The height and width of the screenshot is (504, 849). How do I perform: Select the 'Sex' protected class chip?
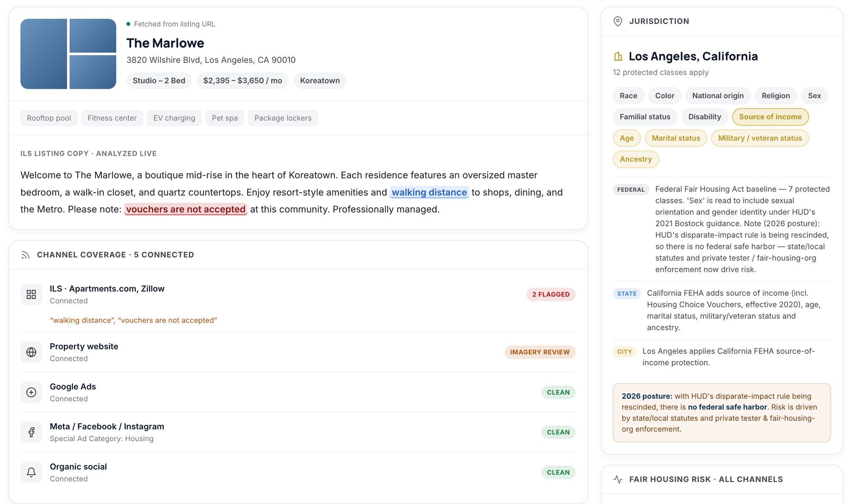tap(814, 95)
